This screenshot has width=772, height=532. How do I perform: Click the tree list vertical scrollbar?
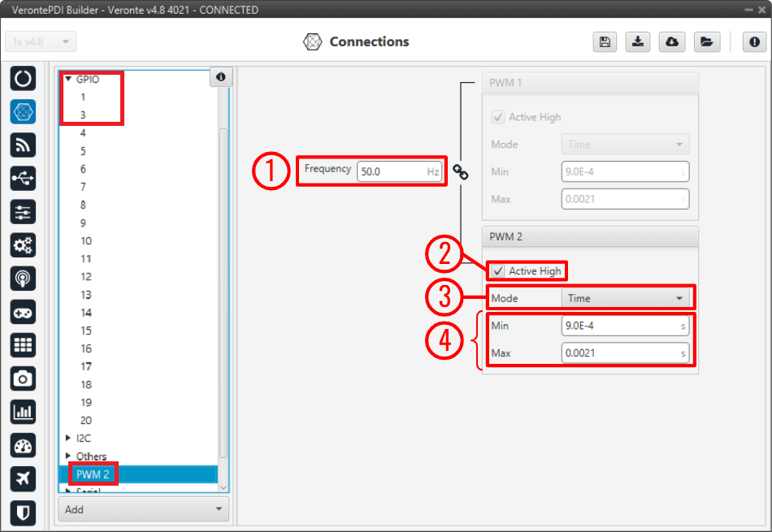click(x=223, y=293)
